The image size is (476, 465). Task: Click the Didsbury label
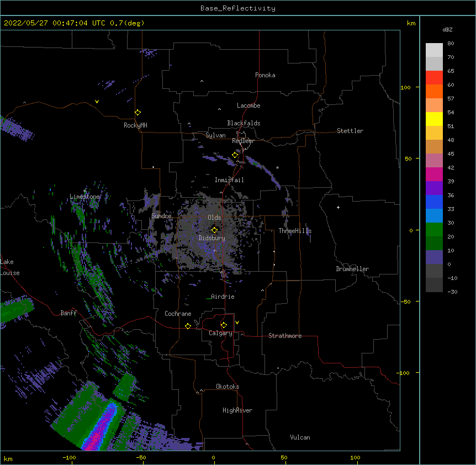212,238
